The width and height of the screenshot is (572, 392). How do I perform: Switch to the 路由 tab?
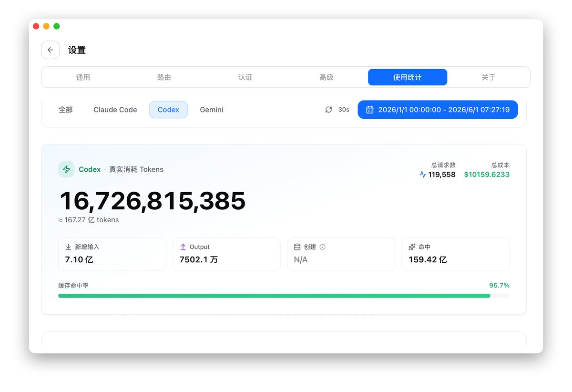pyautogui.click(x=164, y=77)
